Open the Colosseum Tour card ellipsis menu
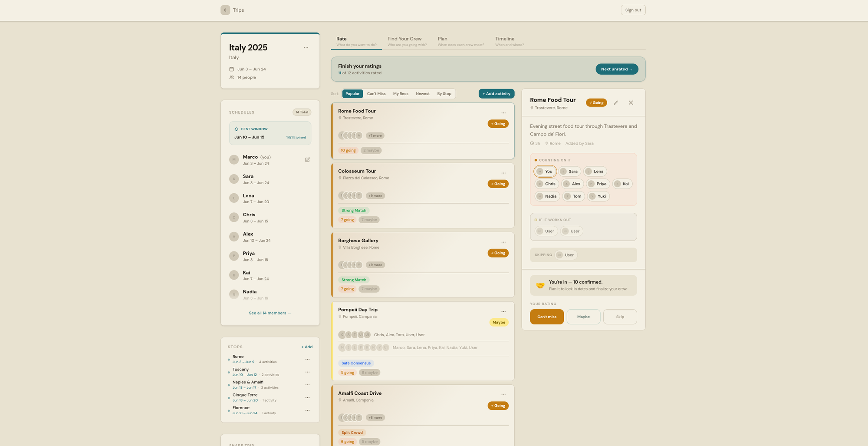 pyautogui.click(x=503, y=173)
